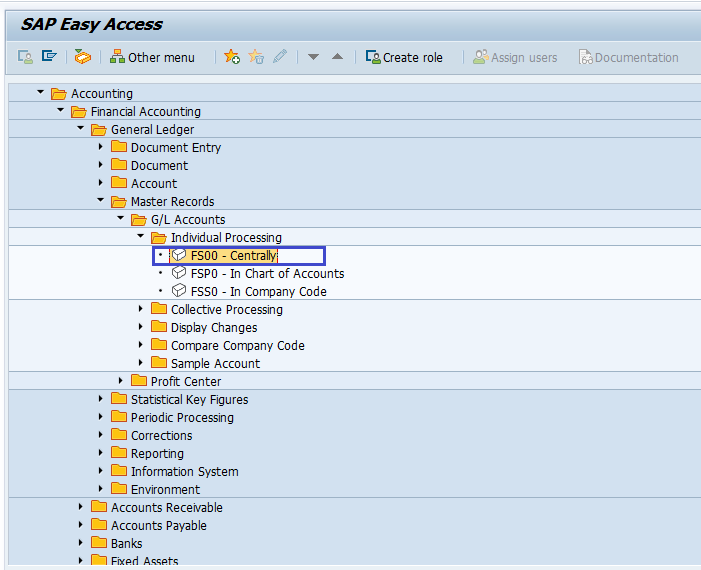Screen dimensions: 701x570
Task: Click the FS00 transaction cube icon
Action: coord(179,255)
